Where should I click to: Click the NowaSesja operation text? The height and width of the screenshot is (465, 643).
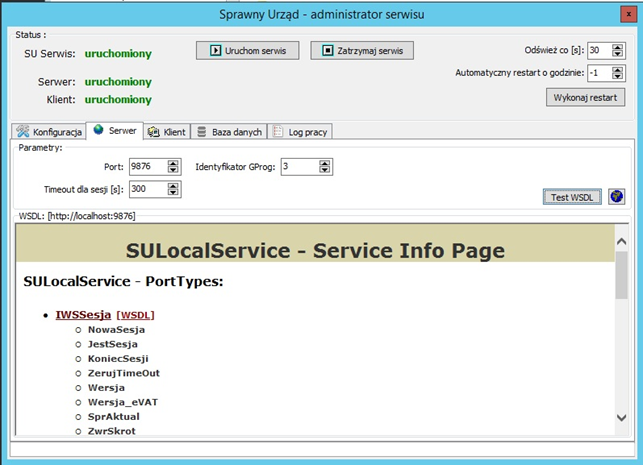(116, 330)
